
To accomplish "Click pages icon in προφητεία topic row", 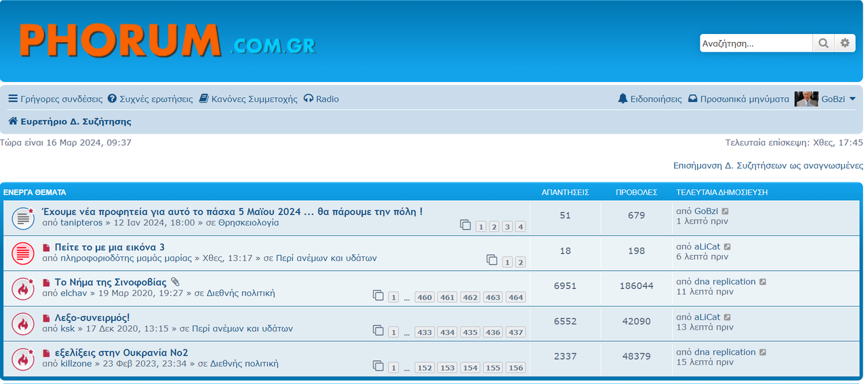I will pos(465,225).
